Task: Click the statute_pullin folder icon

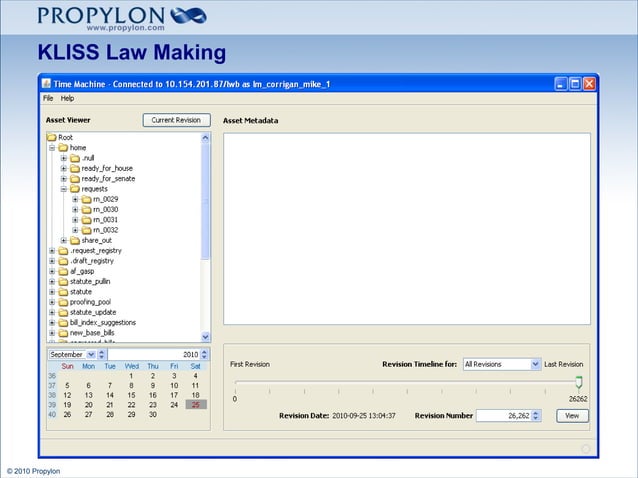Action: [x=63, y=281]
